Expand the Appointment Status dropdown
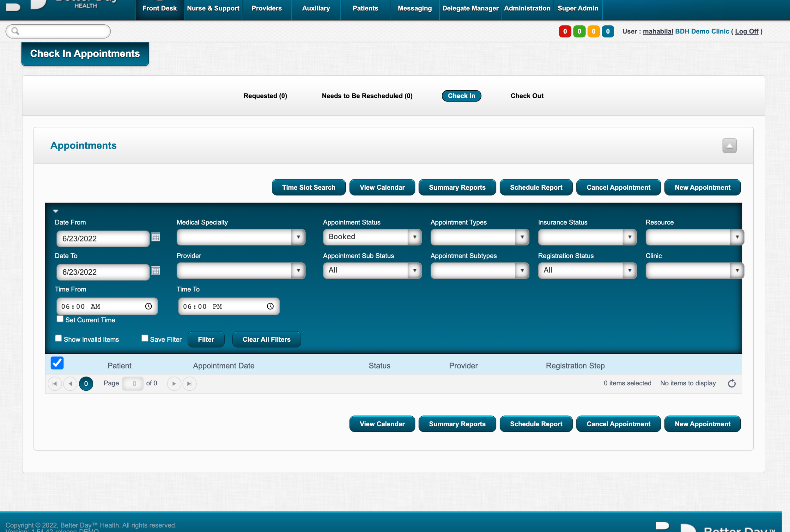 point(414,237)
